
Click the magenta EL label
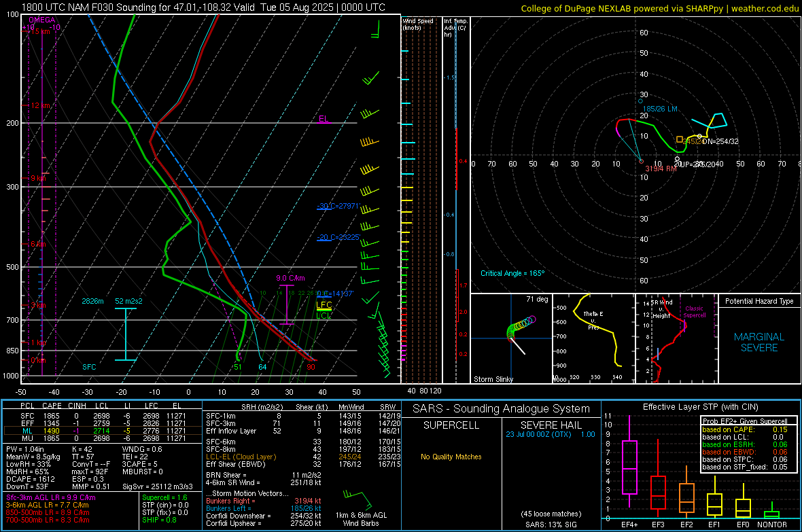(x=324, y=119)
